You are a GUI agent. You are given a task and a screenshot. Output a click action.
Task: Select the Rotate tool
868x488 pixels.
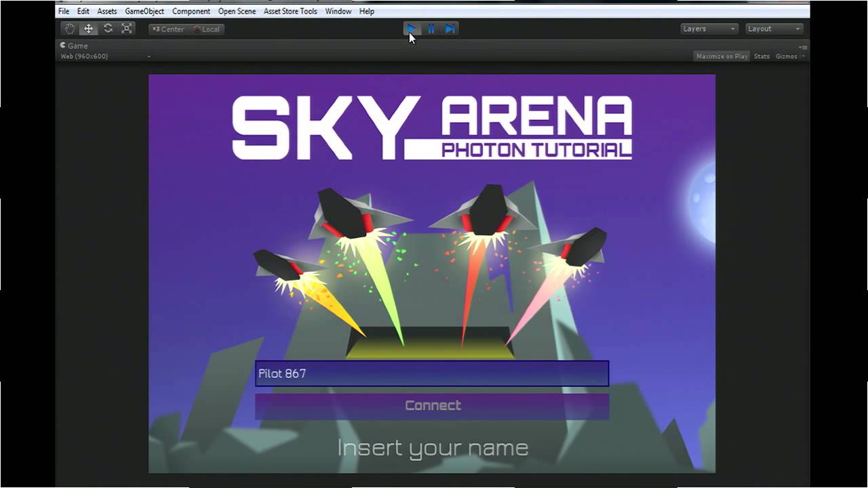coord(108,28)
